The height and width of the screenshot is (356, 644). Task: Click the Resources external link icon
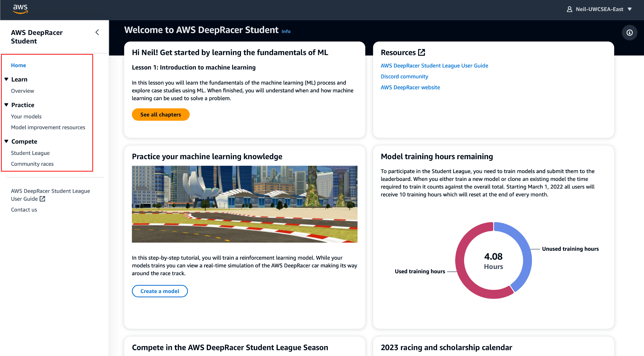tap(422, 52)
